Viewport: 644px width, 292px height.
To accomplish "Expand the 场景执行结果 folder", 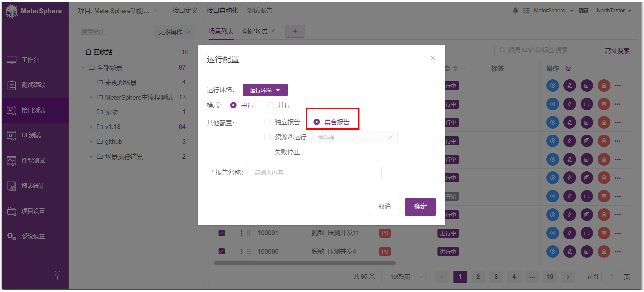I will (x=91, y=157).
